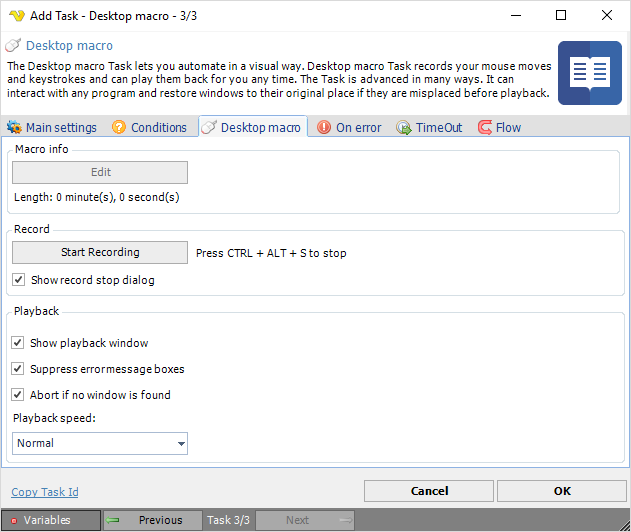This screenshot has width=631, height=532.
Task: Toggle Show record stop dialog checkbox
Action: pos(19,280)
